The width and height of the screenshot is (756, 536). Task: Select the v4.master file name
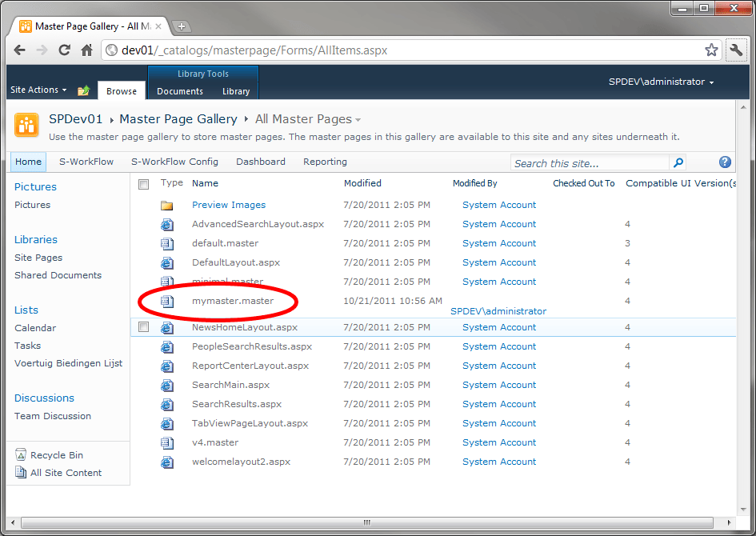pyautogui.click(x=215, y=442)
